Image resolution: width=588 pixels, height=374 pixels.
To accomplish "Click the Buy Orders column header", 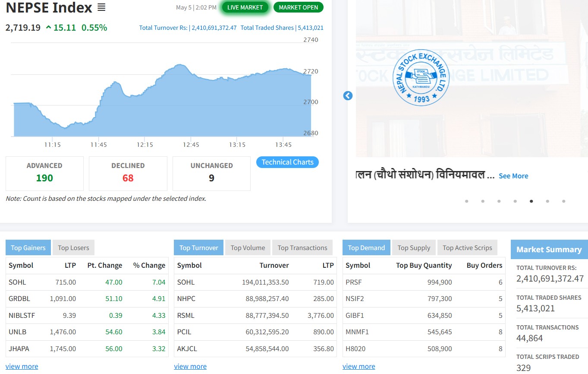I will click(x=484, y=265).
